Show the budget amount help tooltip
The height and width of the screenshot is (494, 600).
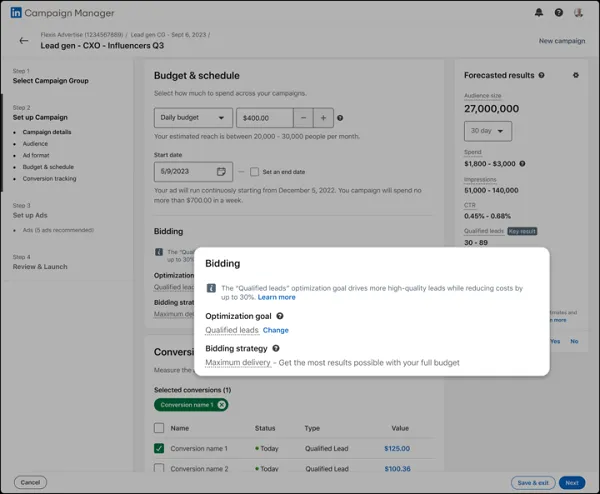tap(340, 118)
